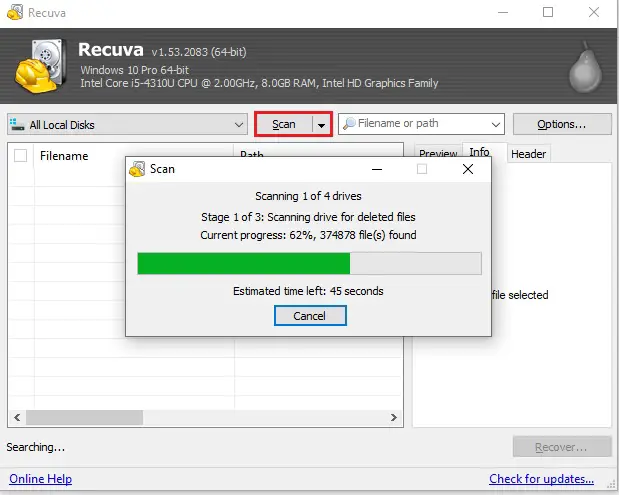Expand the Scan button arrow menu

click(322, 125)
